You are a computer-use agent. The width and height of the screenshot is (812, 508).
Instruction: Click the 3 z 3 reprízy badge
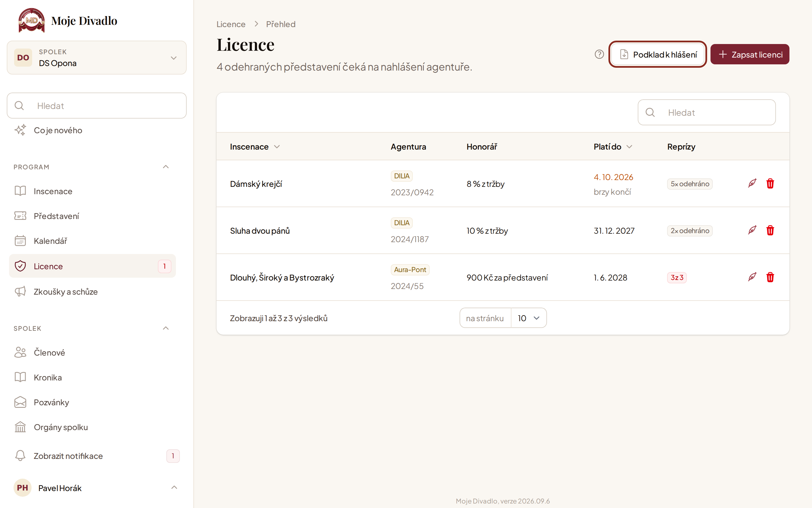click(x=677, y=277)
